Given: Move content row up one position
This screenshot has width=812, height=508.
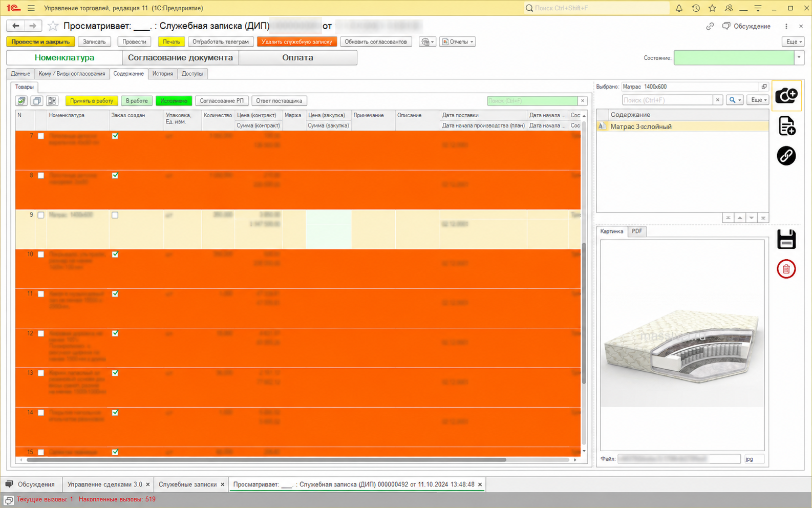Looking at the screenshot, I should click(x=740, y=218).
